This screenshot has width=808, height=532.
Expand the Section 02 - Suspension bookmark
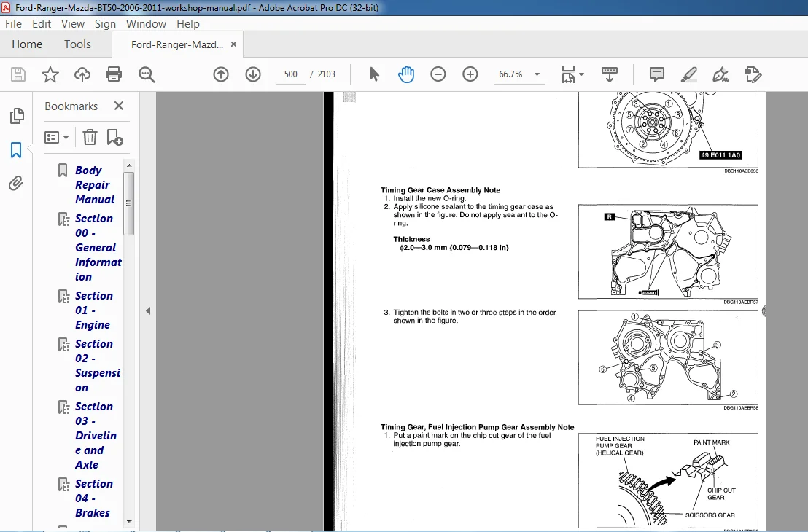pyautogui.click(x=63, y=345)
